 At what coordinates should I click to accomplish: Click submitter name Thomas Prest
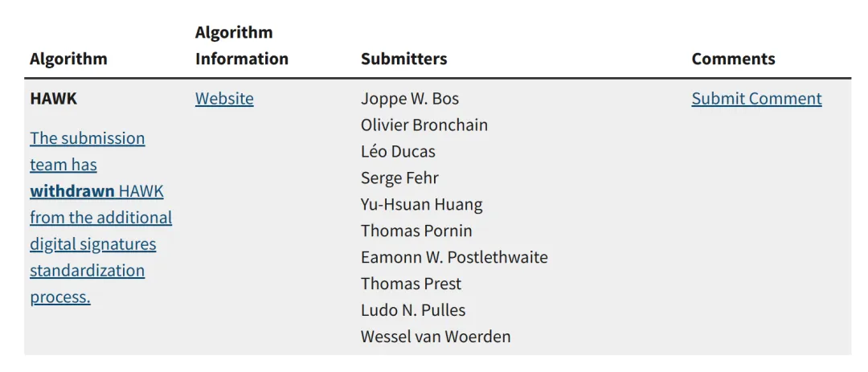[x=411, y=284]
